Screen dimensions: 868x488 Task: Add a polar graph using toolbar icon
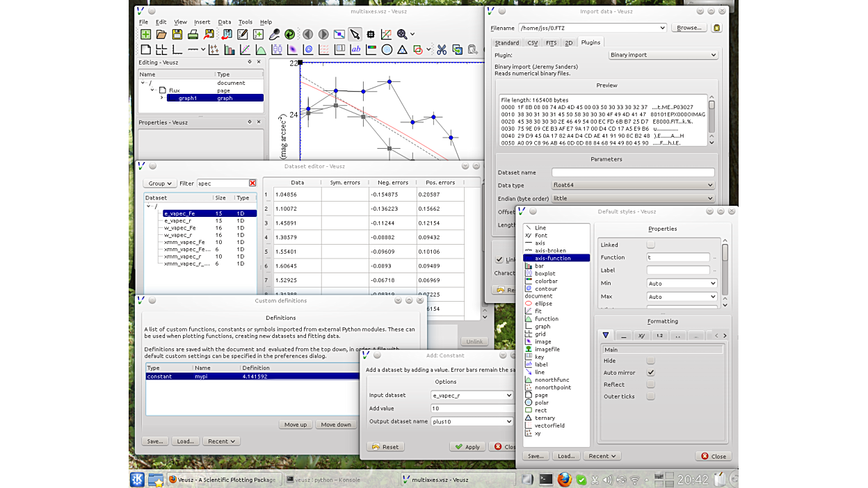click(x=387, y=50)
